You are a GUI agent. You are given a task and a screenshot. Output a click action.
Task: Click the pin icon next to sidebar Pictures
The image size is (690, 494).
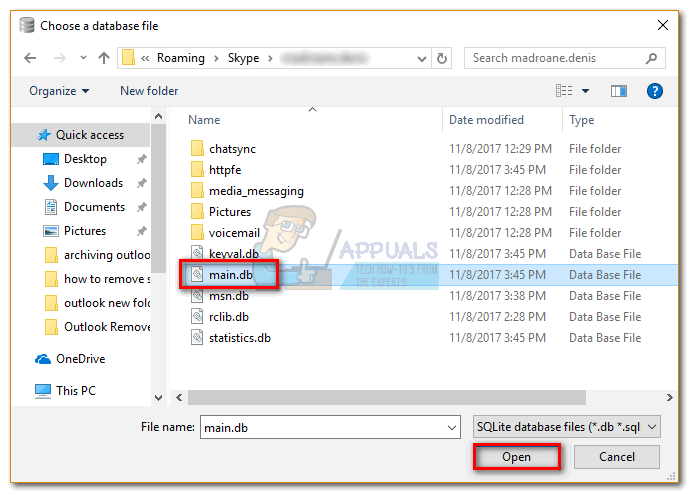(x=141, y=231)
